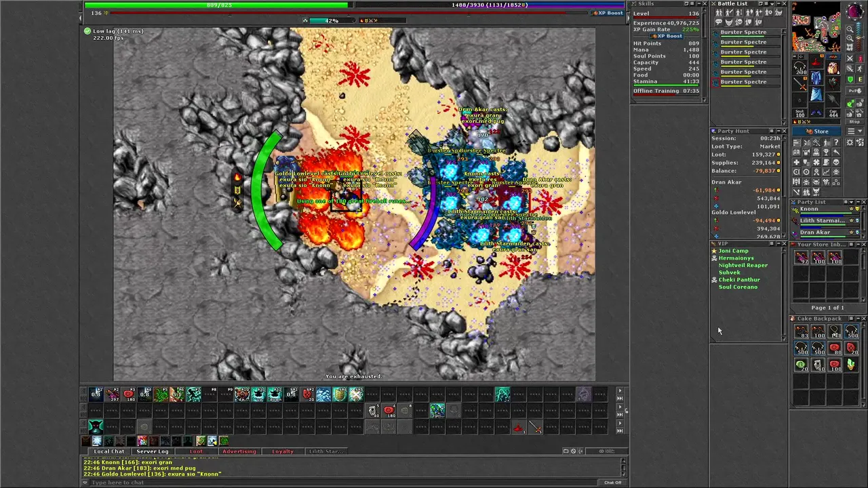Screen dimensions: 868x488
Task: Select the blue robe armor slot
Action: [816, 77]
